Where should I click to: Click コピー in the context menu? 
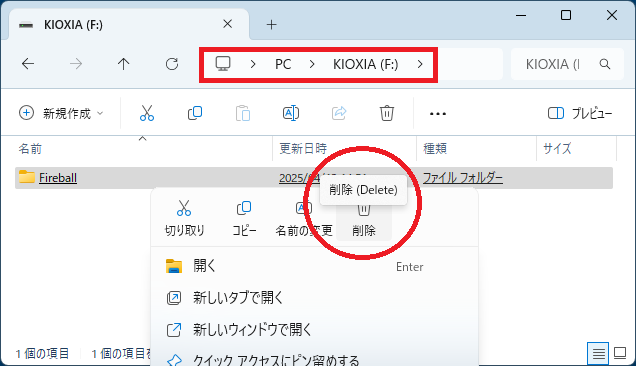point(244,217)
